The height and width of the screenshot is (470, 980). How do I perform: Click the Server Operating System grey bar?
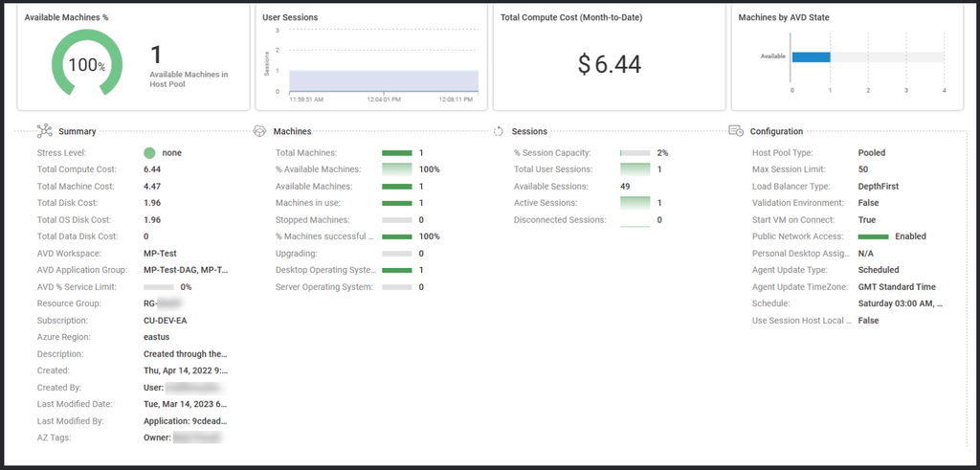397,287
